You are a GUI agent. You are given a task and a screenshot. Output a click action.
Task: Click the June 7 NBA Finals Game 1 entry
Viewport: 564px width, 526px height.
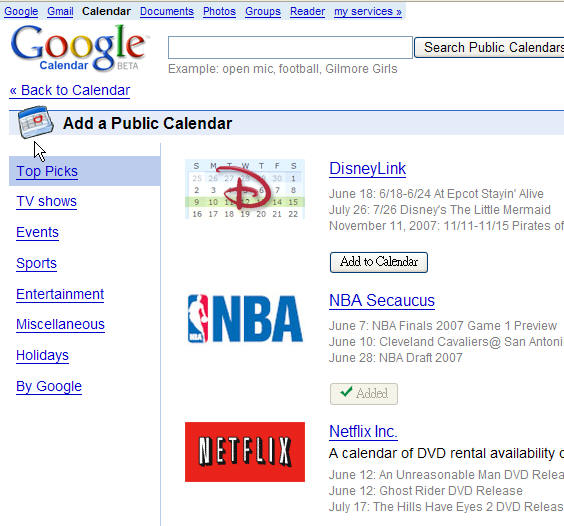(443, 326)
